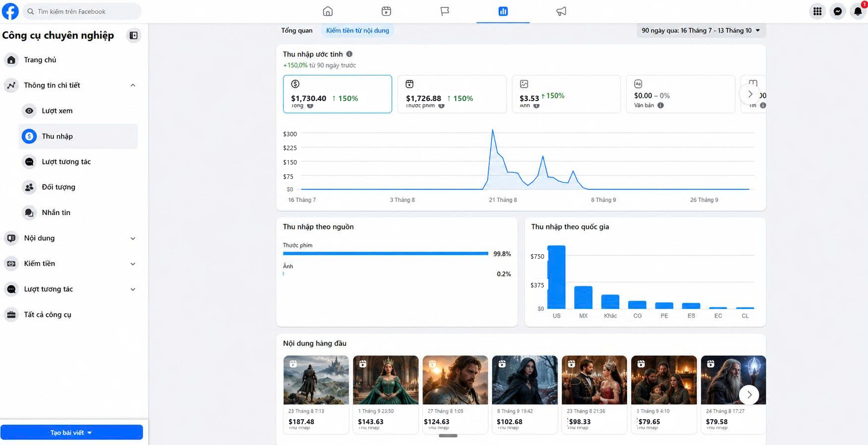Click the Thu nhập dollar icon in sidebar

(29, 136)
